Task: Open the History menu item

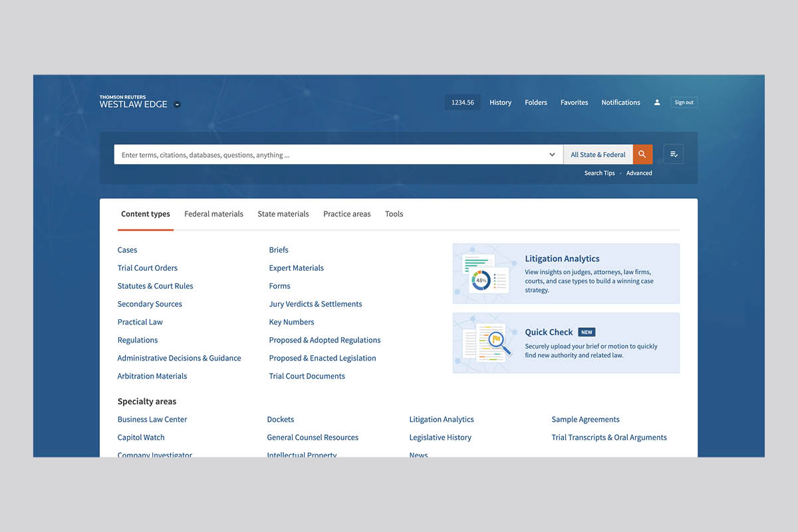Action: click(x=500, y=102)
